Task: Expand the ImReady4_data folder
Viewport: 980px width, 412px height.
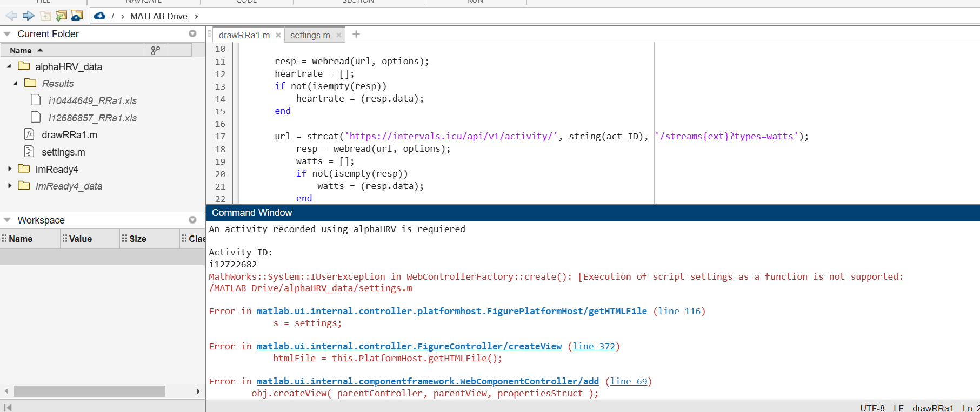Action: (10, 186)
